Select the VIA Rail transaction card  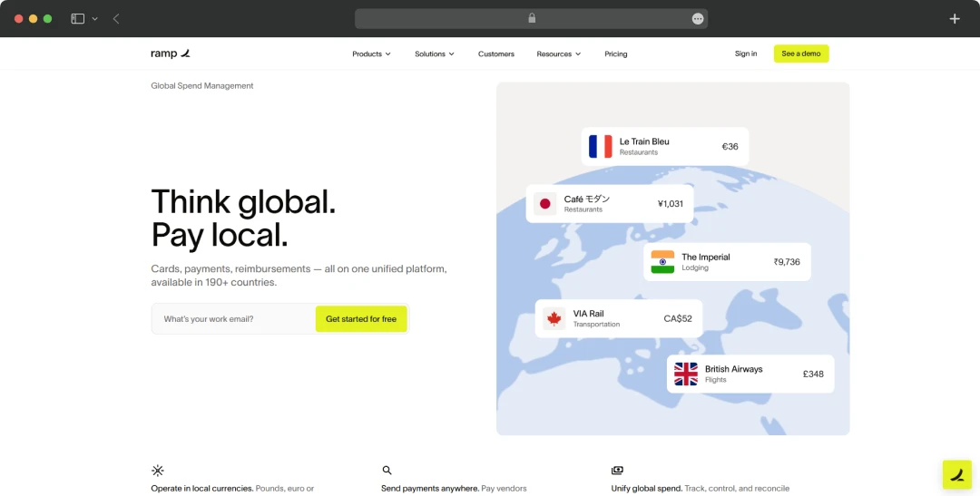[x=619, y=318]
